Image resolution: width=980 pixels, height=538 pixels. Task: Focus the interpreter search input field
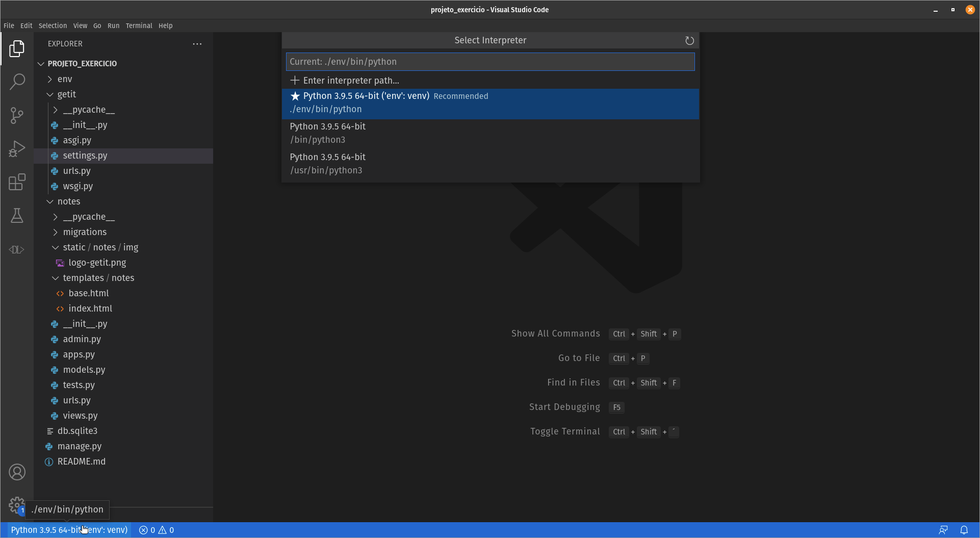click(491, 62)
